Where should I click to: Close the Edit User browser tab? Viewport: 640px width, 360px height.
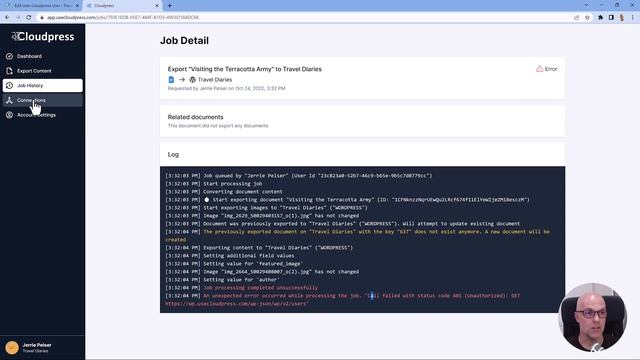[77, 6]
